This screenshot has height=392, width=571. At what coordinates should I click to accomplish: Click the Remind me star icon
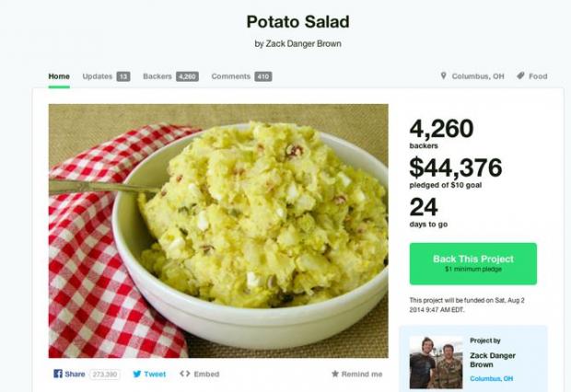335,374
